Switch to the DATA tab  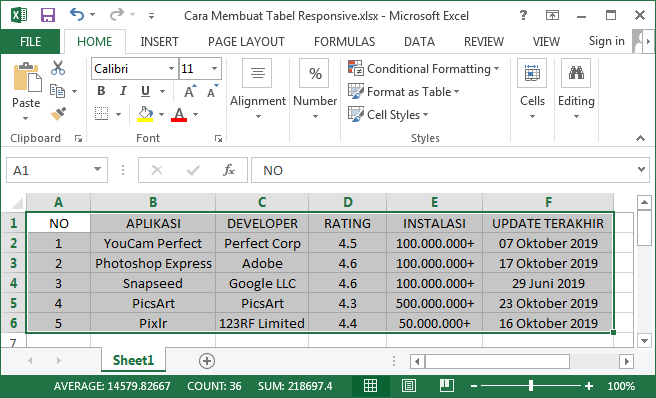click(x=419, y=41)
